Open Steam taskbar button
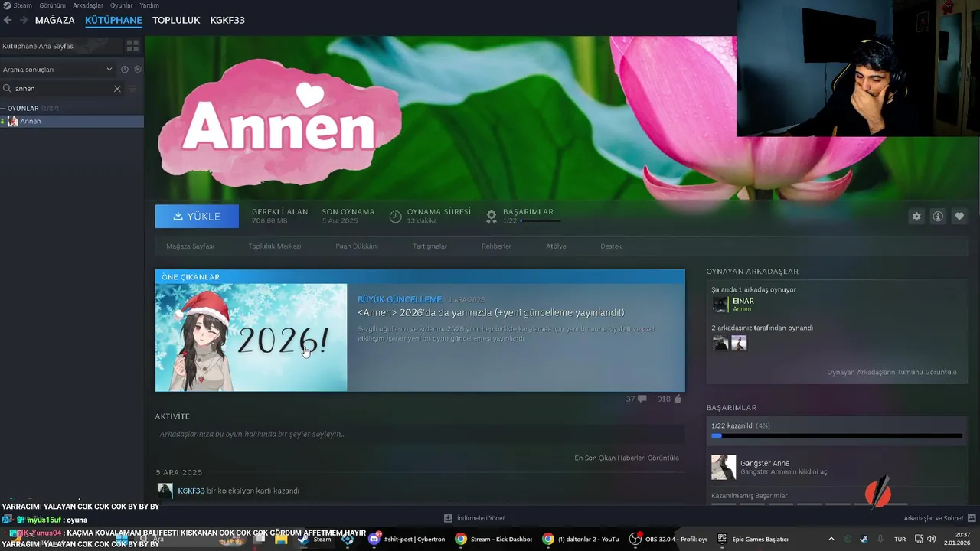The image size is (980, 551). click(314, 539)
